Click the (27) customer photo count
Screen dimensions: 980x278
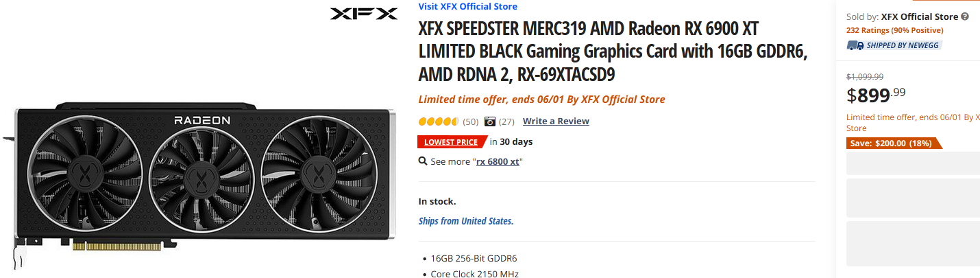click(x=506, y=121)
